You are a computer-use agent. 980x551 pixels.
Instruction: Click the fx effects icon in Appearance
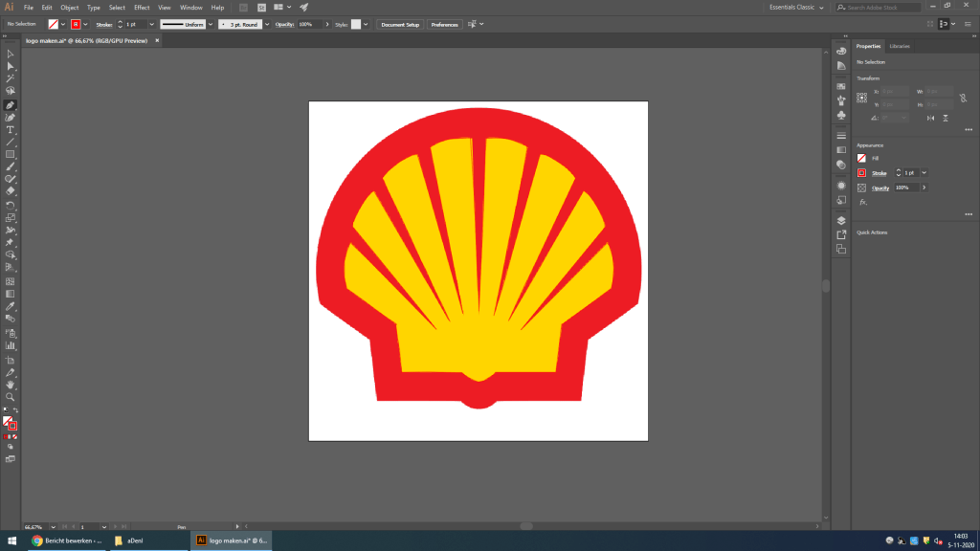click(862, 202)
